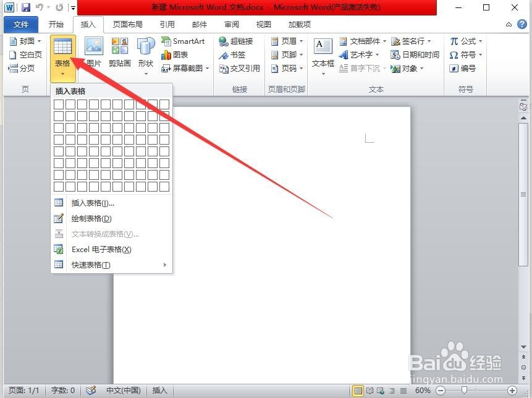Select the top-left cell of table grid
Viewport: 532px width, 398px height.
coord(59,104)
